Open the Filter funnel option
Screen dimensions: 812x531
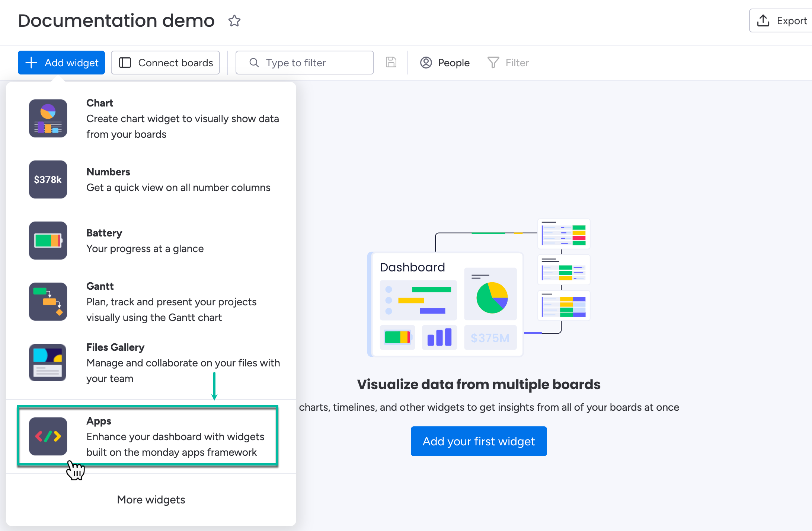[x=508, y=63]
